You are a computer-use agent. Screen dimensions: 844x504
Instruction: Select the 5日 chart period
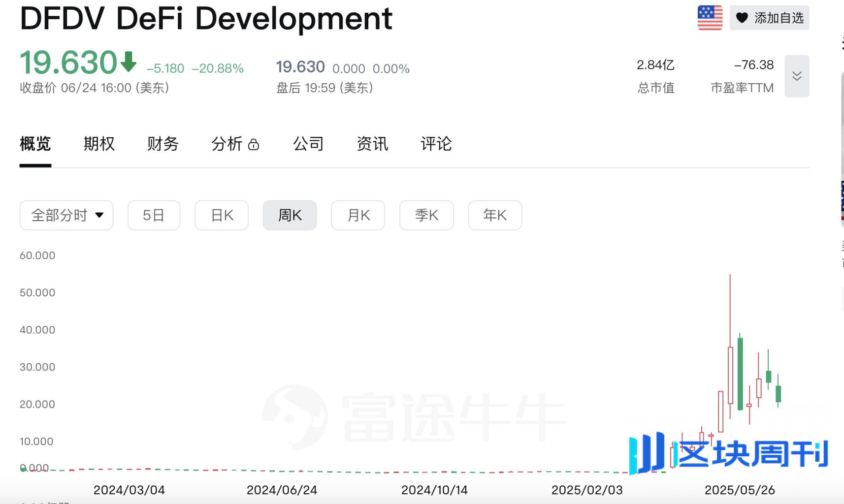point(154,215)
